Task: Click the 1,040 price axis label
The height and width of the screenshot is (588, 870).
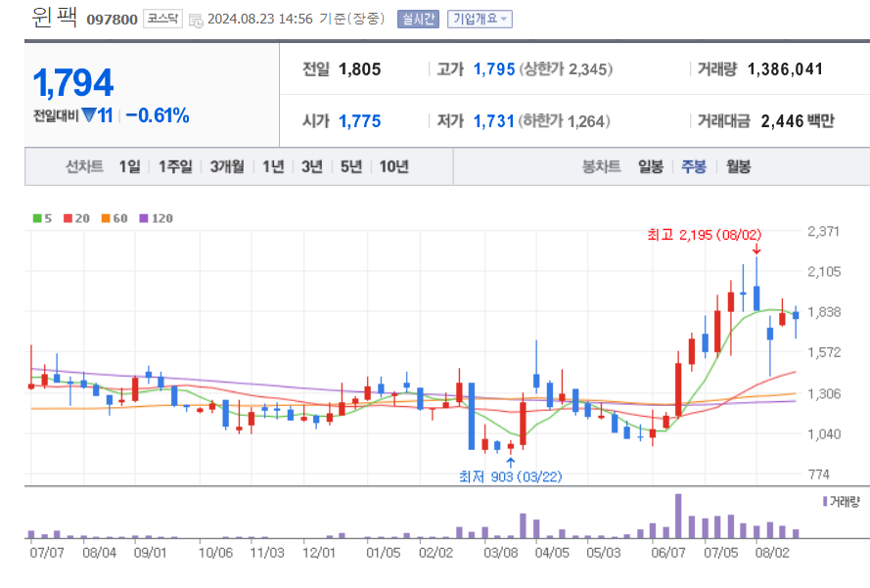Action: [x=823, y=433]
